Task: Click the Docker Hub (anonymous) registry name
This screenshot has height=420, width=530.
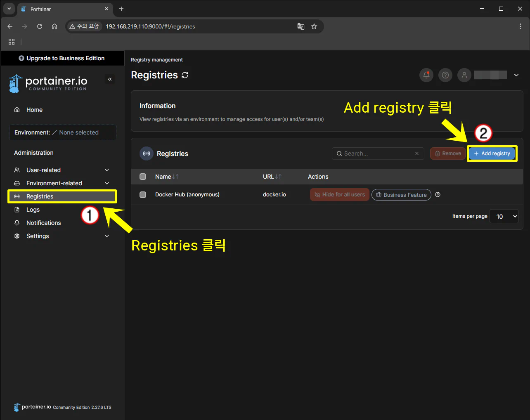Action: pyautogui.click(x=187, y=195)
